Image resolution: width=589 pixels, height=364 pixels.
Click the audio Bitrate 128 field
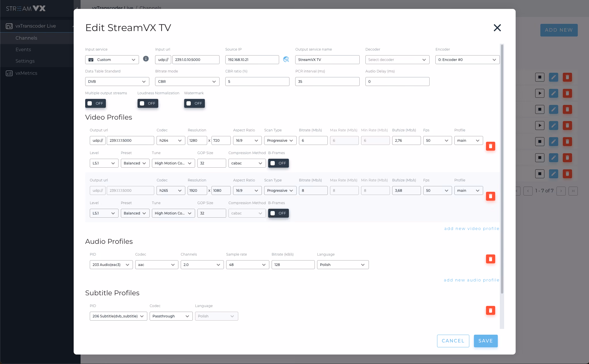[x=293, y=265]
